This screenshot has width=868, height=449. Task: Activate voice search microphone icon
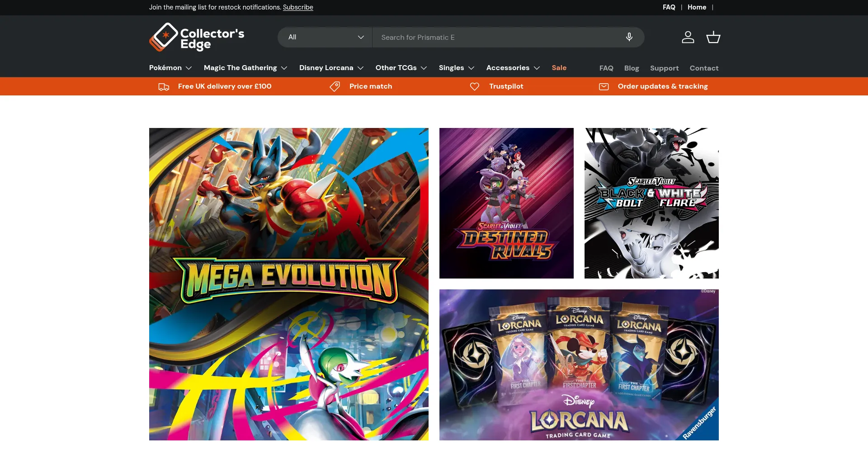point(629,37)
